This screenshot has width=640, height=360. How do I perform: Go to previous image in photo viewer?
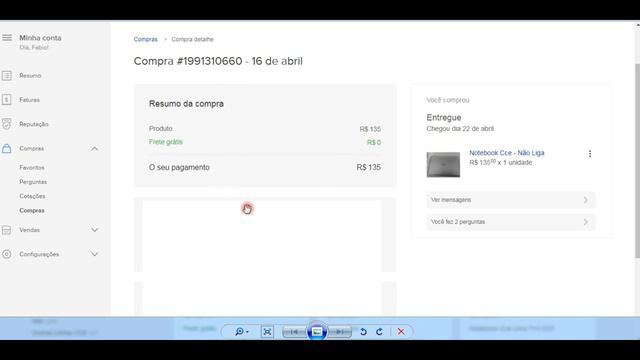pyautogui.click(x=294, y=332)
